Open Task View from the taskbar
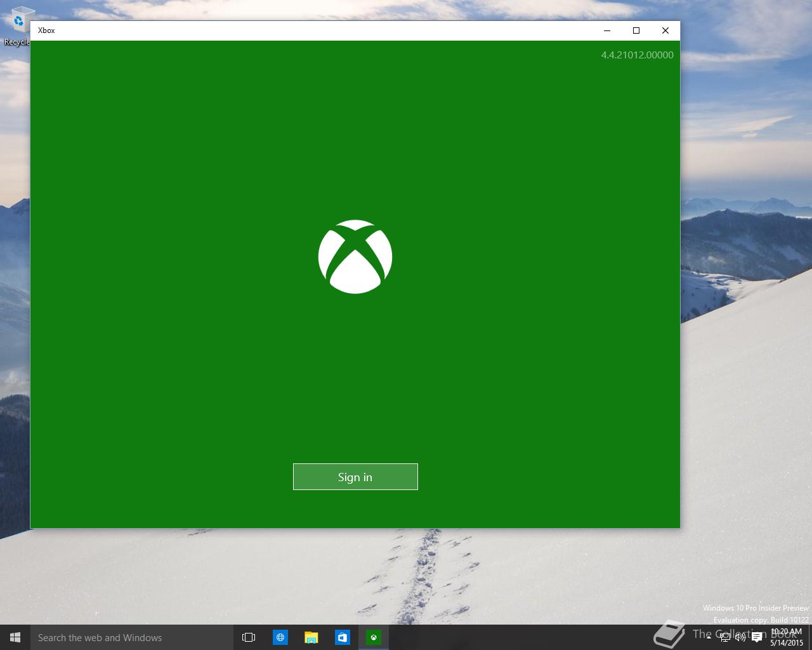812x650 pixels. pyautogui.click(x=249, y=637)
